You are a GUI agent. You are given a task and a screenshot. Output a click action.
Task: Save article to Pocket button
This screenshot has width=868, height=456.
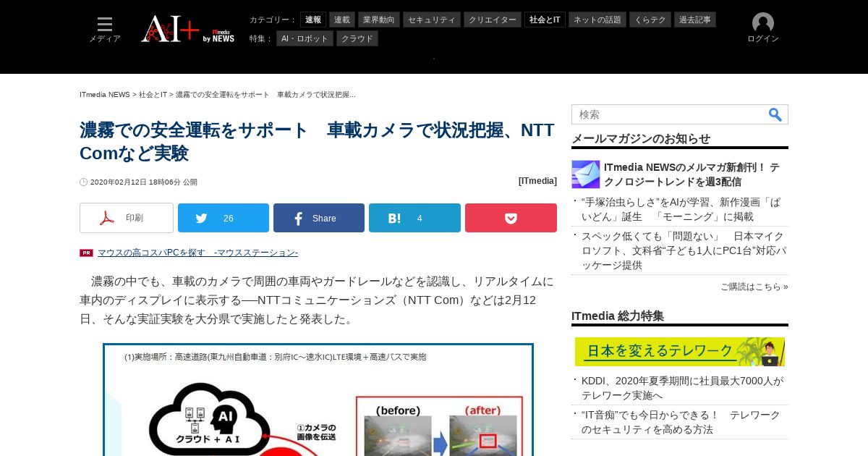(x=511, y=218)
